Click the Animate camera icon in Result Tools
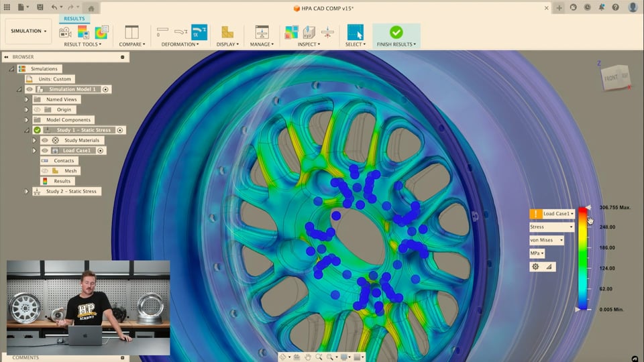This screenshot has height=362, width=644. click(65, 32)
